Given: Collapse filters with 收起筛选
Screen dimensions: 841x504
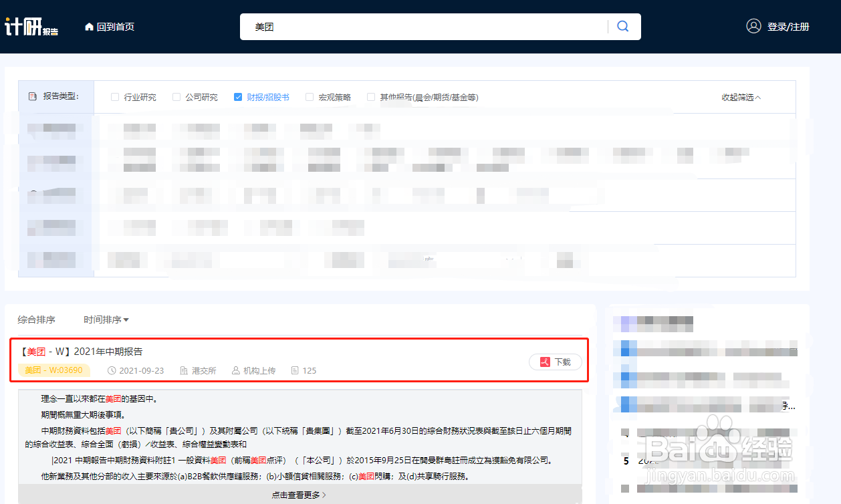Looking at the screenshot, I should click(741, 98).
